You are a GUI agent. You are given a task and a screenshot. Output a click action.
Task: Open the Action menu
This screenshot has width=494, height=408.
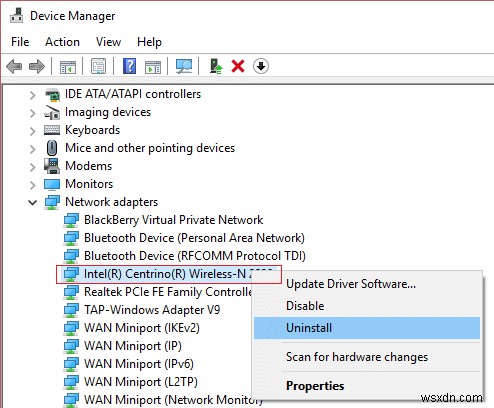[62, 42]
